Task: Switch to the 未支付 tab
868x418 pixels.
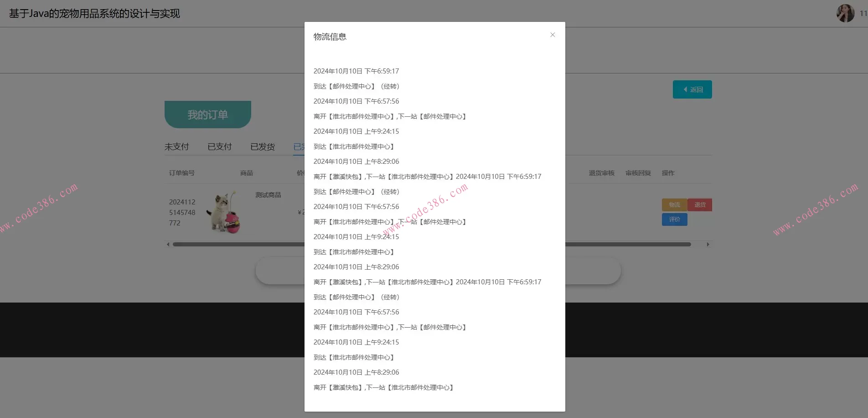Action: click(177, 146)
